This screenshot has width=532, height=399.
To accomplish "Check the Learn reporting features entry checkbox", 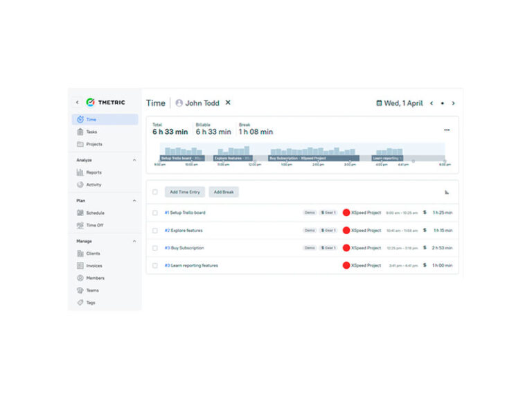I will pos(155,265).
